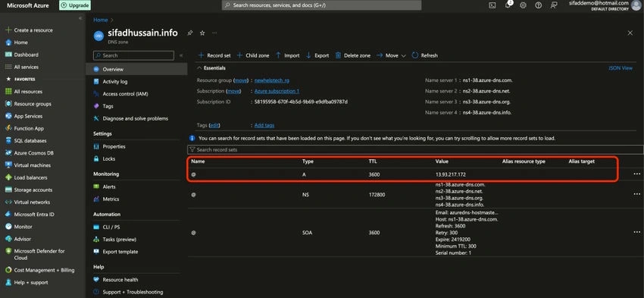Click the resource menu Search box
Image resolution: width=644 pixels, height=298 pixels.
(x=133, y=55)
